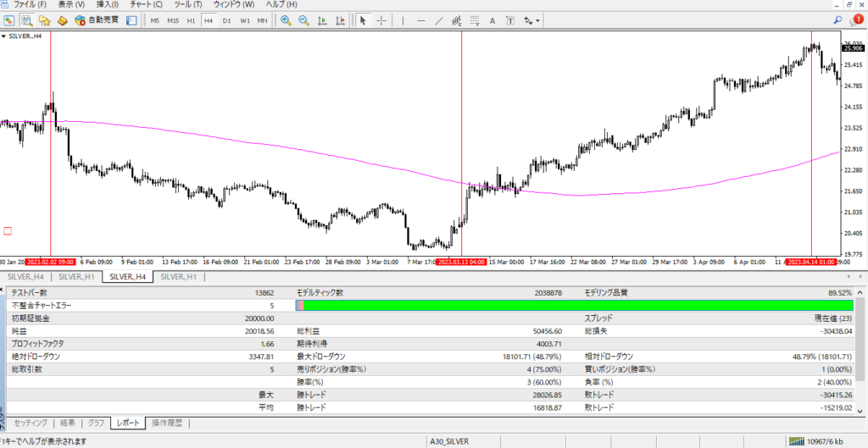Click the green modelling quality bar

[576, 305]
